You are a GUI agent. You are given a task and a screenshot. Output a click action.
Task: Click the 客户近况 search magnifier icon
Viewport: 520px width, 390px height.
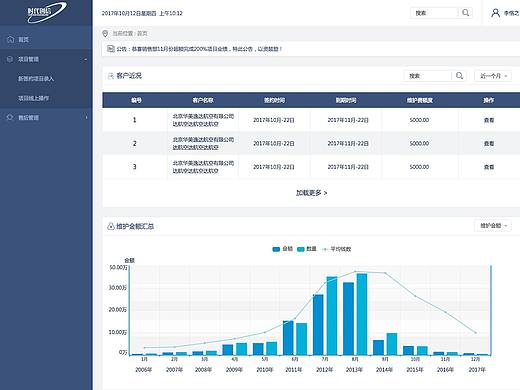459,76
